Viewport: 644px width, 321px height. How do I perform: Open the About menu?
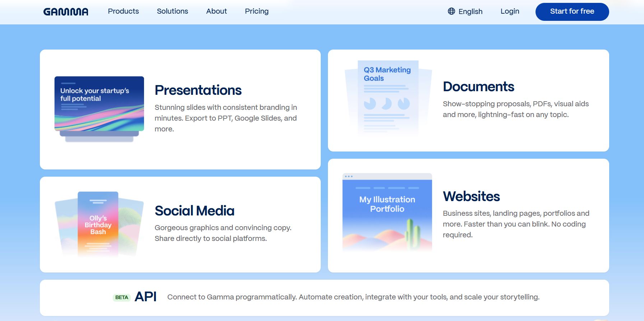coord(217,11)
